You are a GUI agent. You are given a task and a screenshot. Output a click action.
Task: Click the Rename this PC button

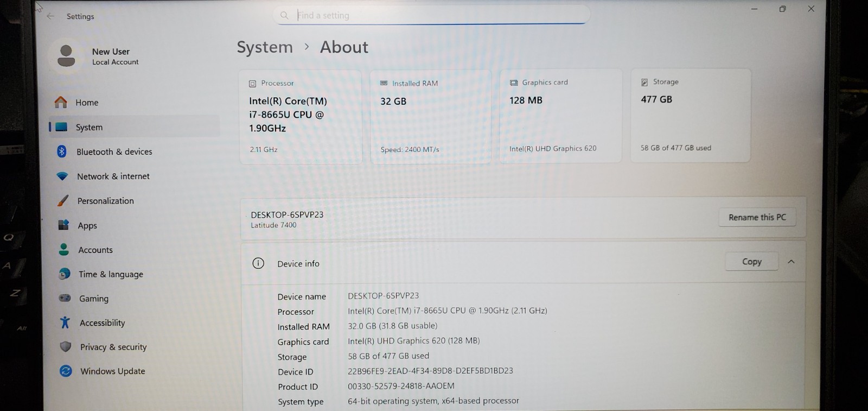[757, 217]
